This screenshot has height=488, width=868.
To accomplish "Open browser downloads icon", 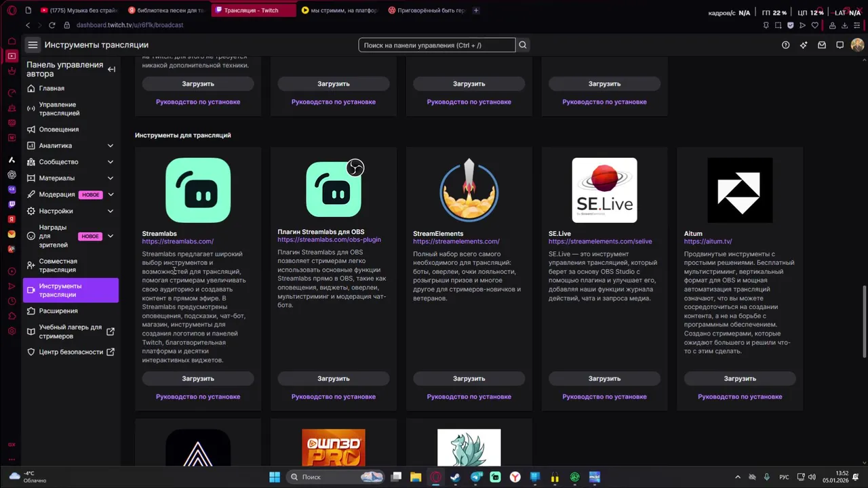I will (x=845, y=25).
